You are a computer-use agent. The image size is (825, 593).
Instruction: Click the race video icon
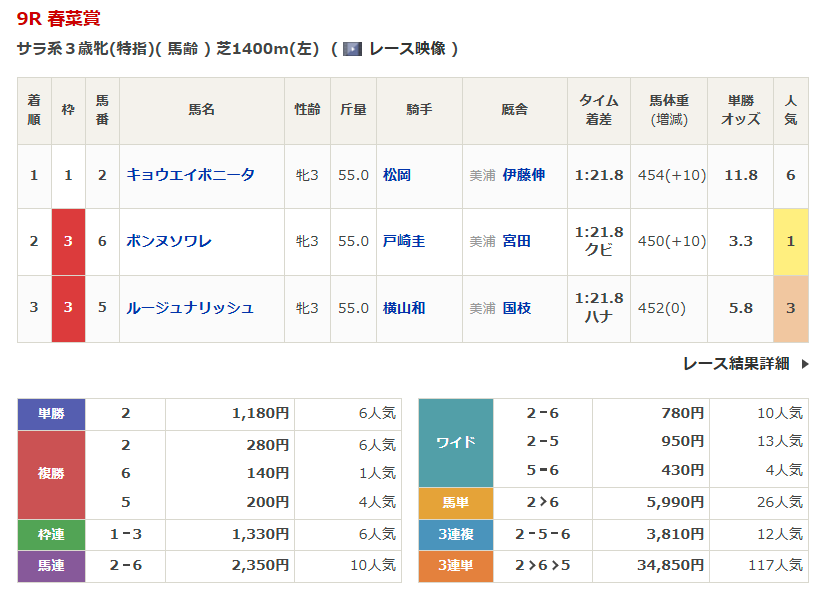coord(352,49)
